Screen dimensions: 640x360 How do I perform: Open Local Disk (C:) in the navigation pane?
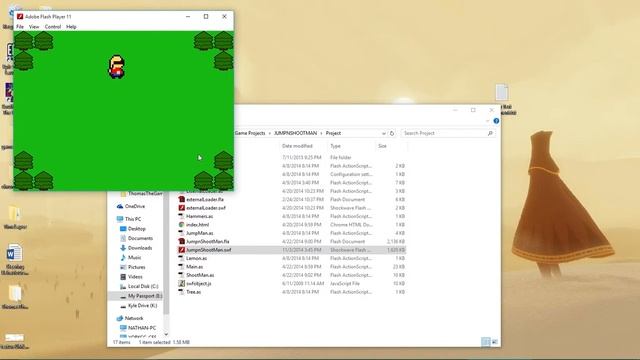click(143, 286)
